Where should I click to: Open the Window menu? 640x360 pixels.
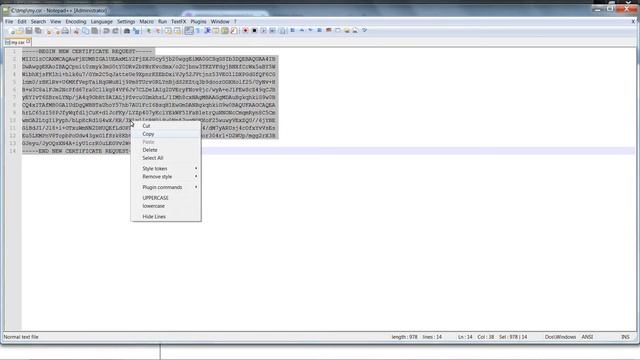click(x=220, y=22)
